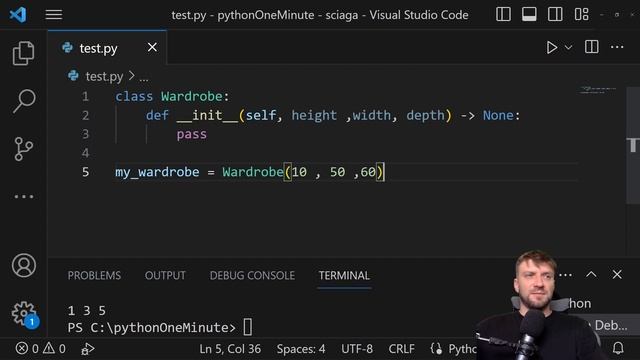
Task: Click the pass keyword on line 3
Action: 192,135
